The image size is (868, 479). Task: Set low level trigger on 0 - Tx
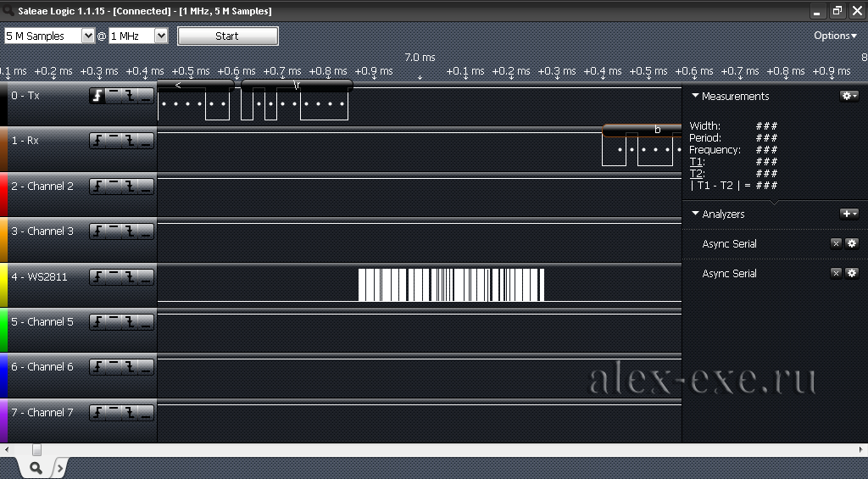click(x=146, y=96)
